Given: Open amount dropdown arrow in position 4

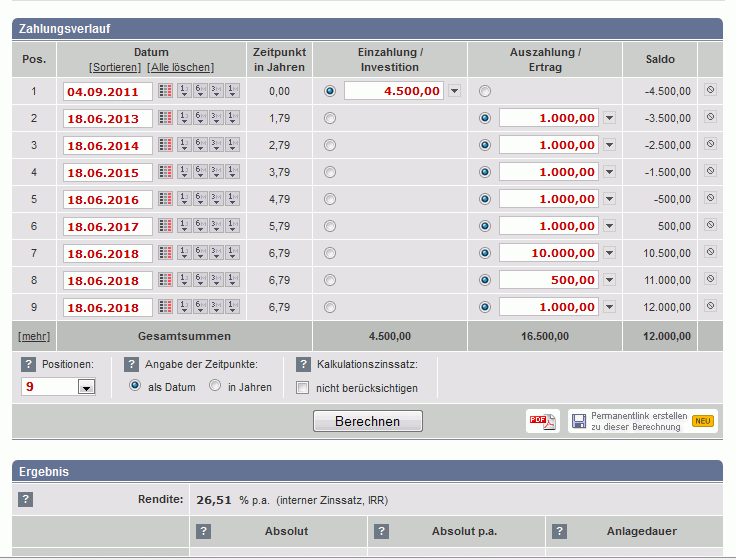Looking at the screenshot, I should (609, 172).
